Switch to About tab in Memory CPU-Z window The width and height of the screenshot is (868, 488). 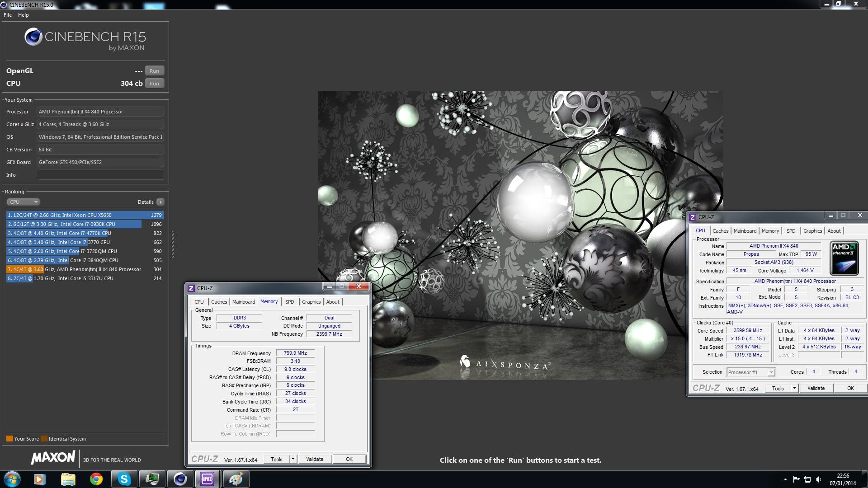coord(333,302)
